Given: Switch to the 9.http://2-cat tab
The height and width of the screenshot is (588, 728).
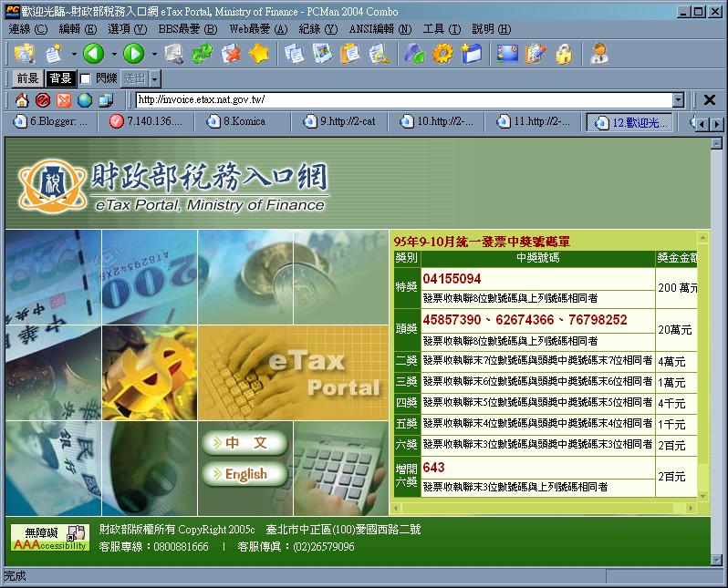Looking at the screenshot, I should tap(341, 121).
